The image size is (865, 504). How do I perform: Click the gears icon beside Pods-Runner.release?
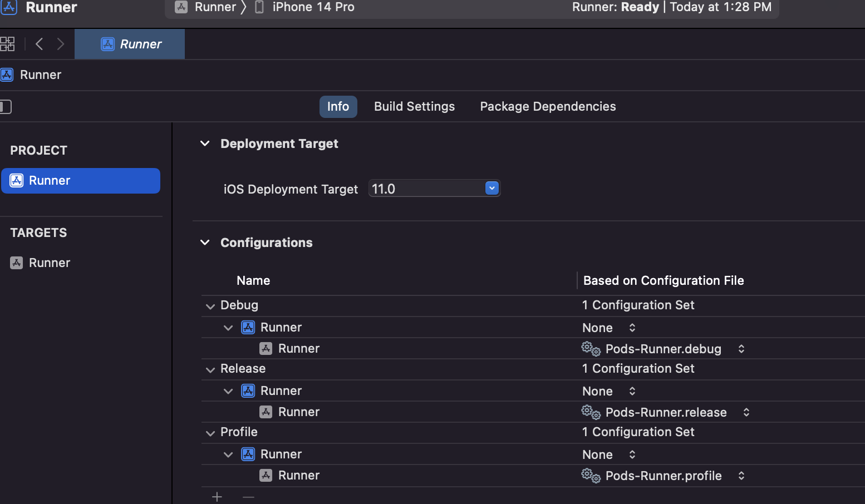(591, 412)
